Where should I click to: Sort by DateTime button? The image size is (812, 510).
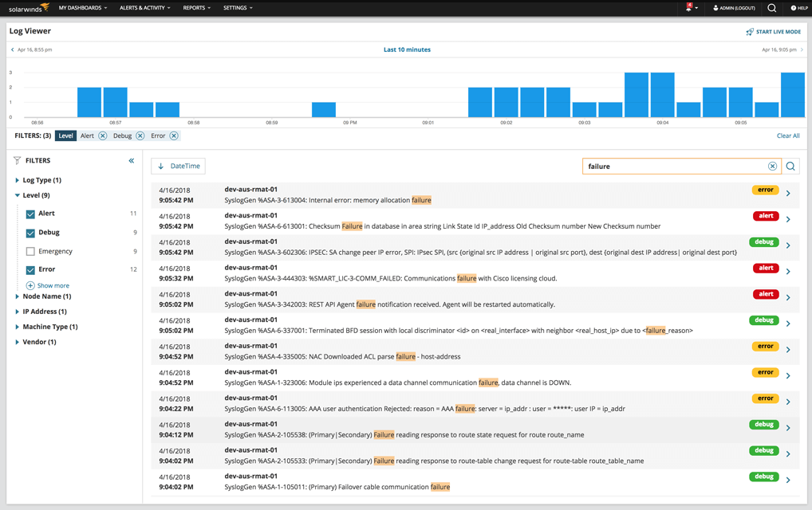[x=179, y=166]
